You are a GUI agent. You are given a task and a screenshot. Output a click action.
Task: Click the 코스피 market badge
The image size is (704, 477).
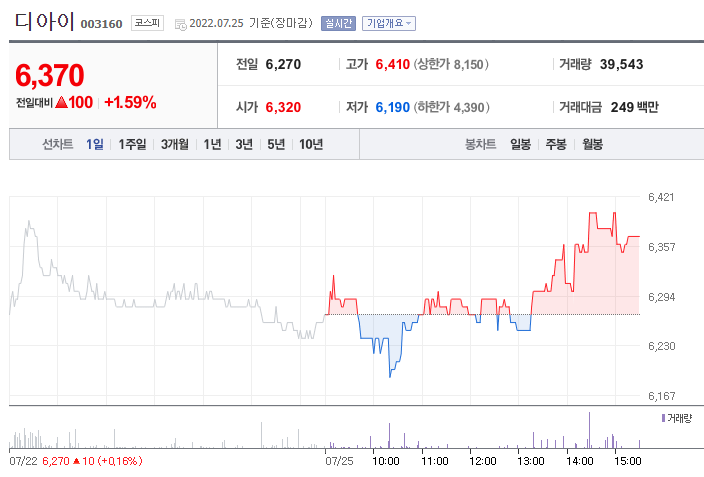(147, 23)
